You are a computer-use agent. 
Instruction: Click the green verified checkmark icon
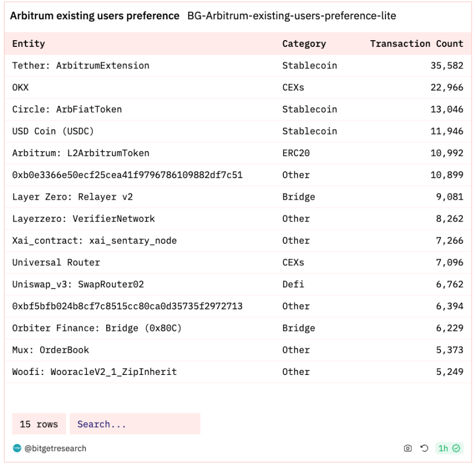click(x=456, y=448)
